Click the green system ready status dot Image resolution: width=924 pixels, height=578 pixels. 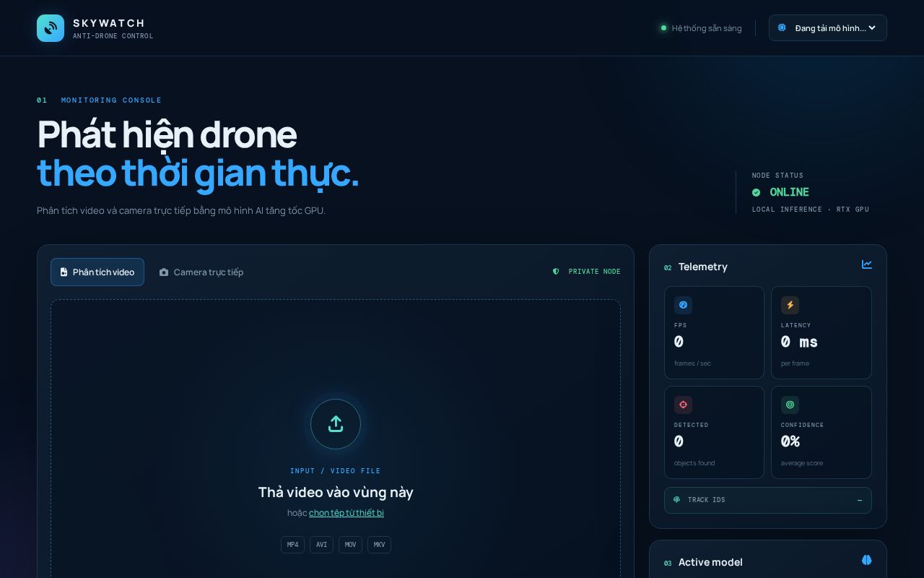[663, 28]
